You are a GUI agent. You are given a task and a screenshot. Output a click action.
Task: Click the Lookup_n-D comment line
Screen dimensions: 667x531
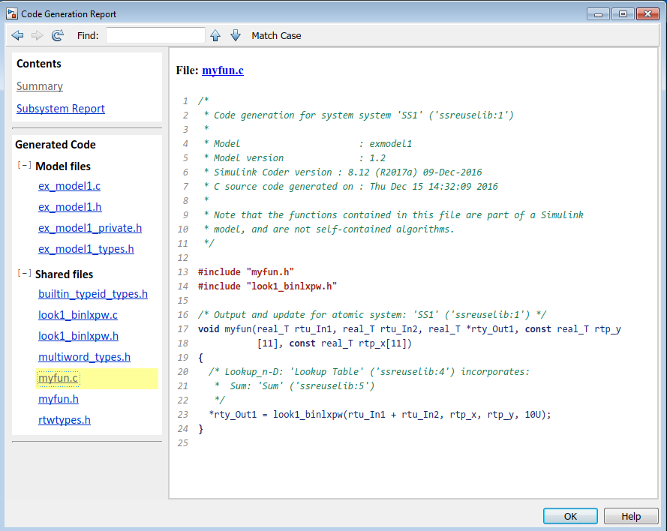click(x=369, y=372)
